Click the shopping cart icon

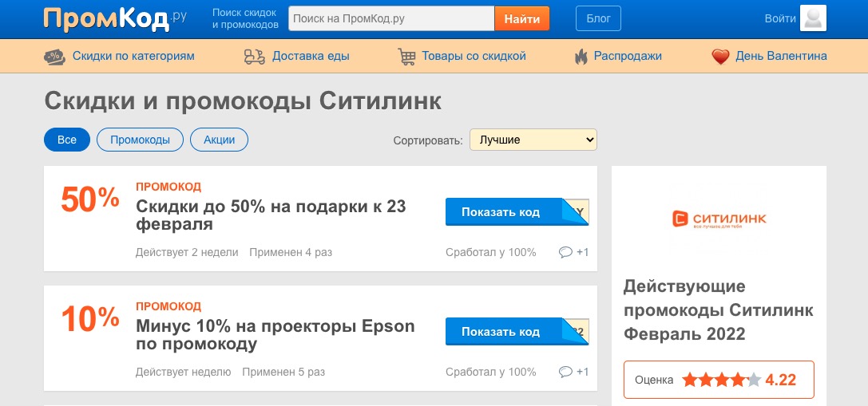pyautogui.click(x=407, y=57)
